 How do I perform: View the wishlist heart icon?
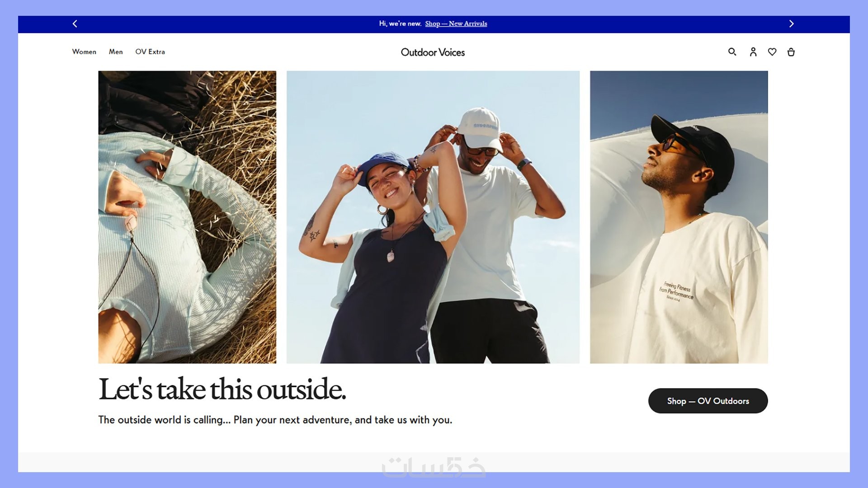pyautogui.click(x=772, y=52)
